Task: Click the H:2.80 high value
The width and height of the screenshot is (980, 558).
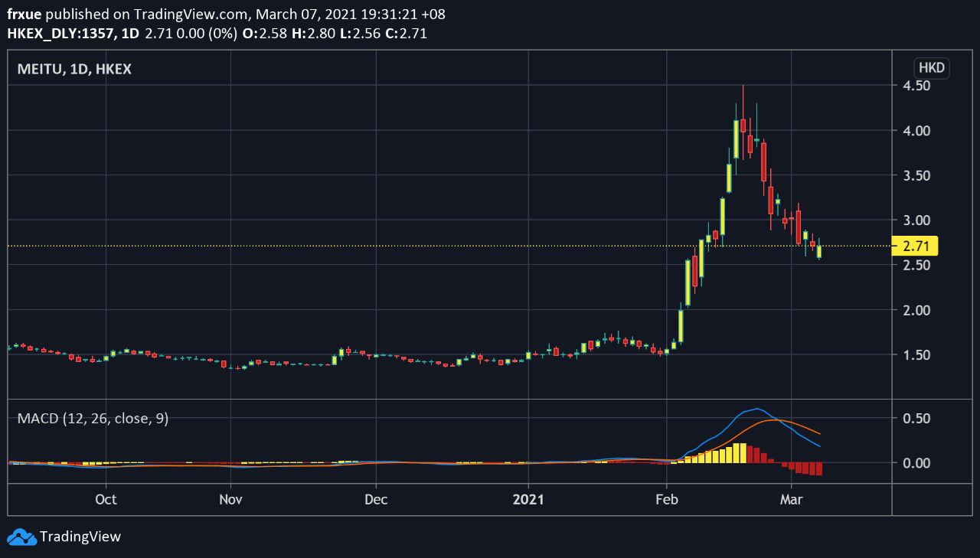Action: click(x=312, y=33)
